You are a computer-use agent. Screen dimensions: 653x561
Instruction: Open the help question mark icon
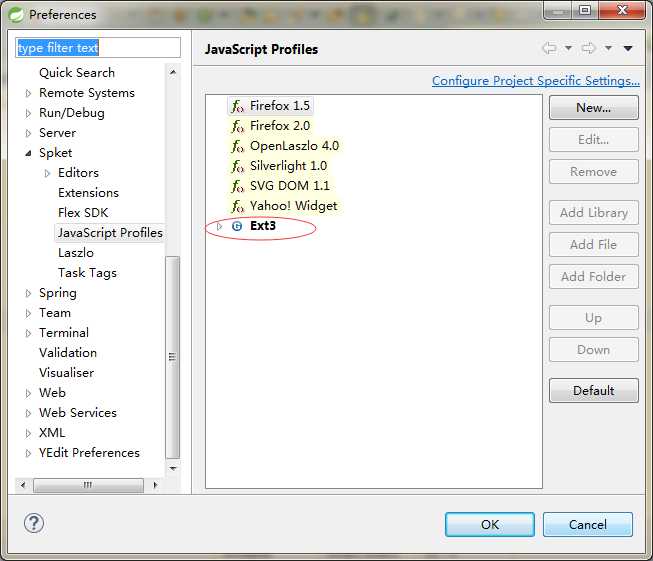click(34, 523)
